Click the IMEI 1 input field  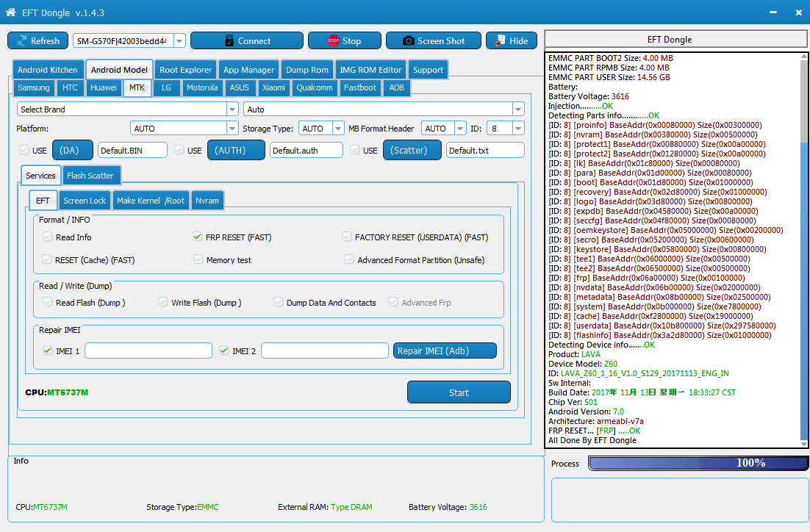(x=148, y=351)
